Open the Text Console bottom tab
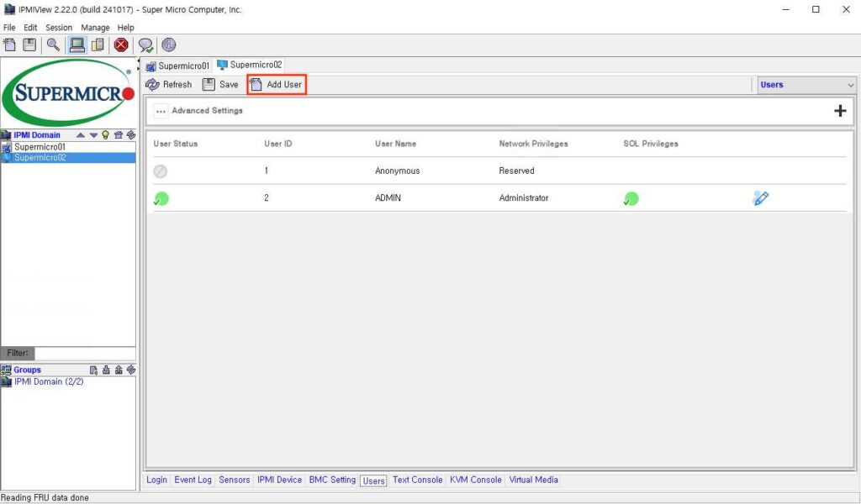The width and height of the screenshot is (861, 504). [417, 480]
